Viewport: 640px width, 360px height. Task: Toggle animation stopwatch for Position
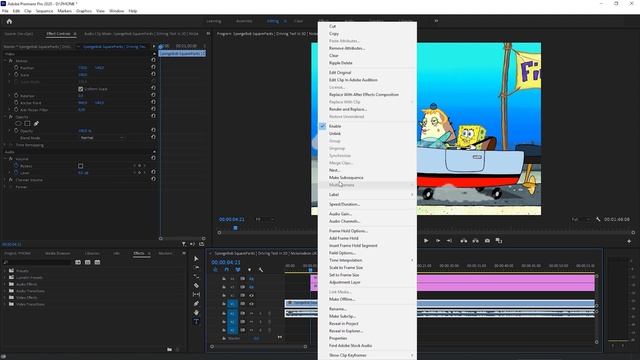click(16, 68)
